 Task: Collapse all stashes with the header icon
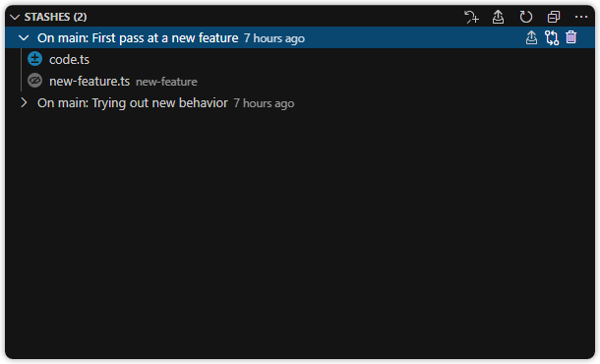point(554,17)
